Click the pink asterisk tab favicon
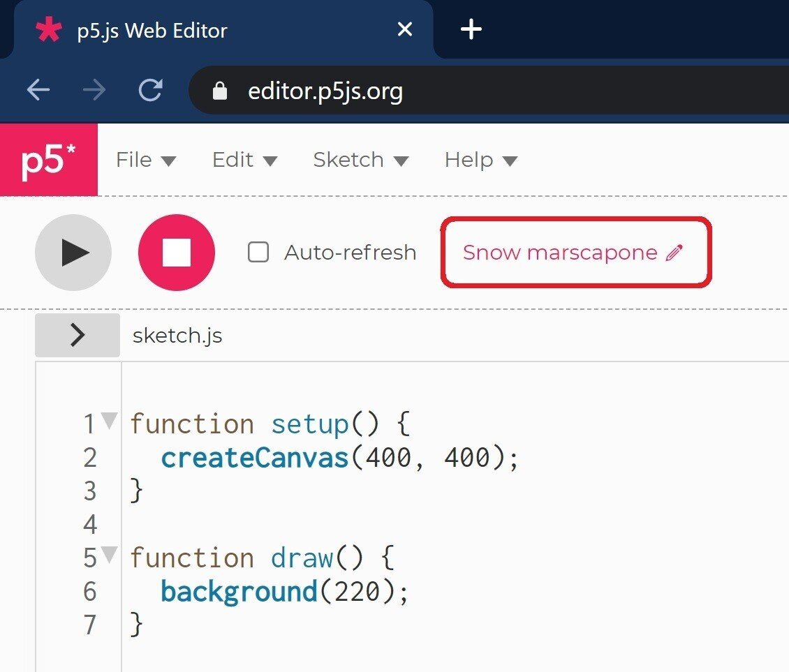 coord(48,30)
